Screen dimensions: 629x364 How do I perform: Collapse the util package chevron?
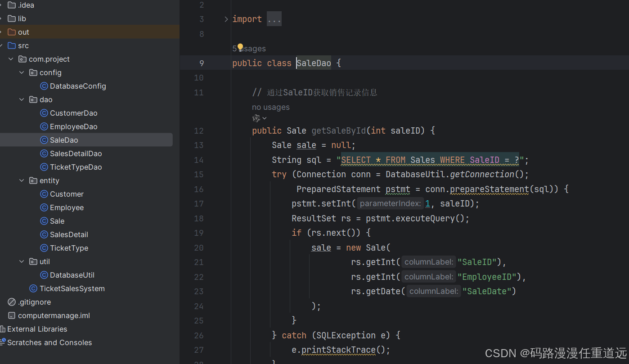(22, 261)
